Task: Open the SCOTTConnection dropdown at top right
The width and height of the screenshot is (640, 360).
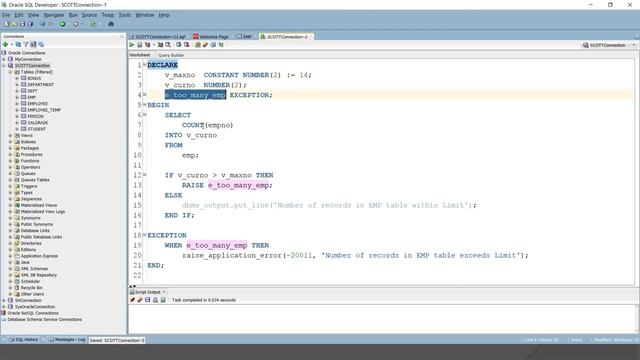Action: [634, 45]
